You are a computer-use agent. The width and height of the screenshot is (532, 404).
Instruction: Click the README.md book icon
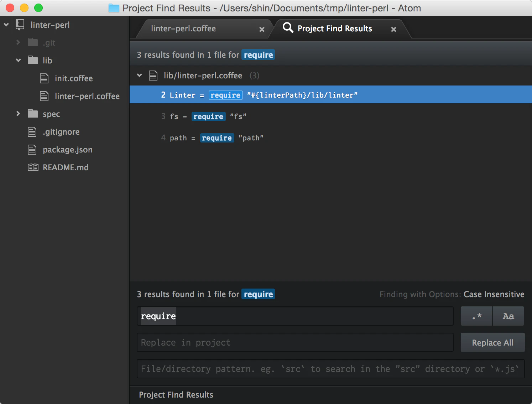tap(33, 167)
